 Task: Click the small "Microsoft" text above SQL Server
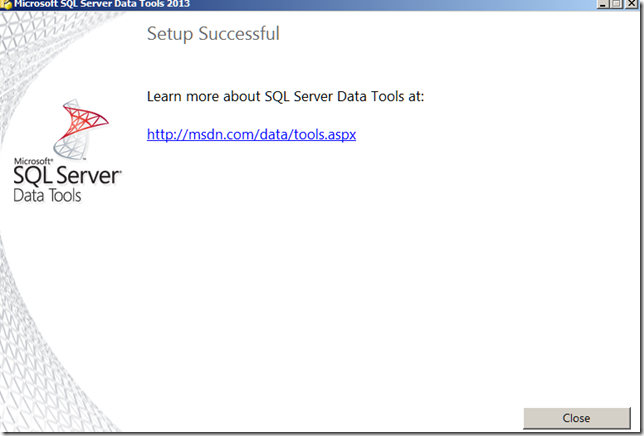[32, 160]
